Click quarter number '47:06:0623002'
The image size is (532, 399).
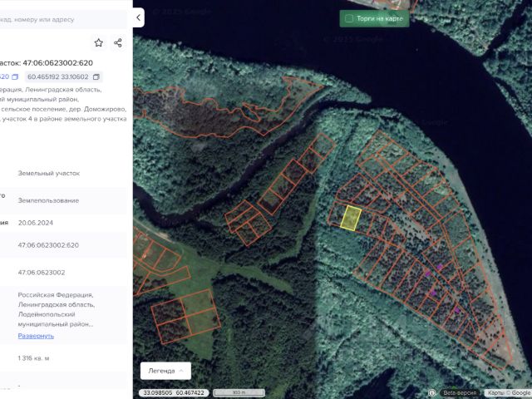click(42, 273)
